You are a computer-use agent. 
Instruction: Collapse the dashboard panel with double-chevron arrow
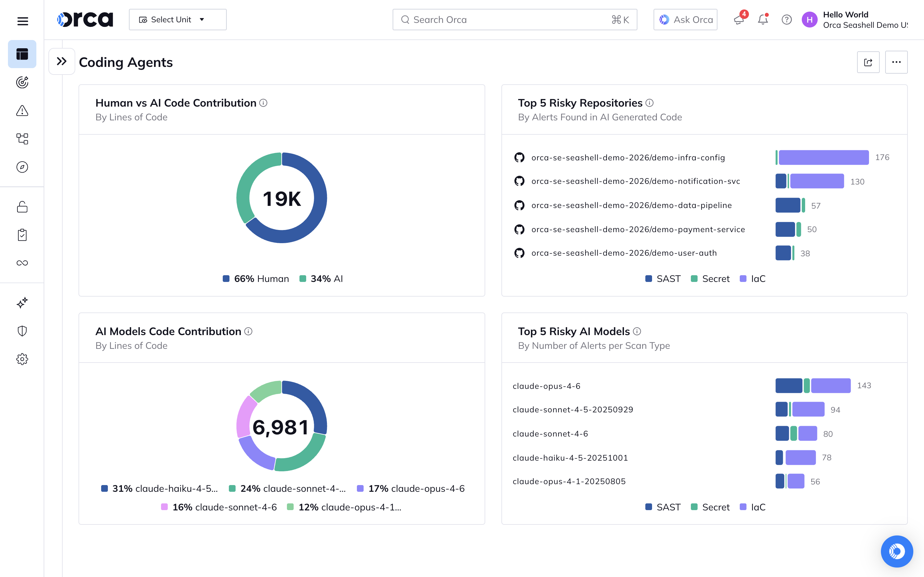coord(61,61)
